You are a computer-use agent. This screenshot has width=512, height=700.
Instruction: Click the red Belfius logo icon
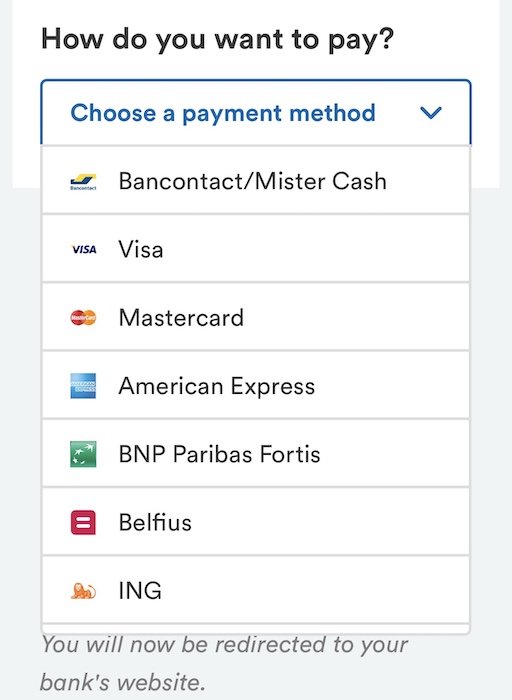[x=83, y=522]
